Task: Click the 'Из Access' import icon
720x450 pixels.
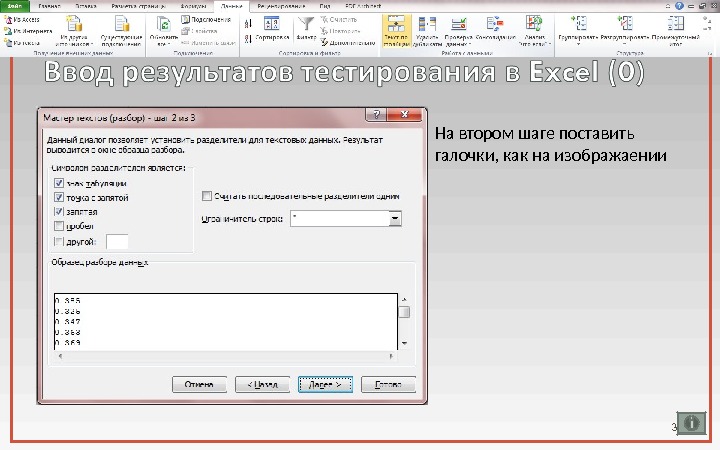Action: point(8,19)
